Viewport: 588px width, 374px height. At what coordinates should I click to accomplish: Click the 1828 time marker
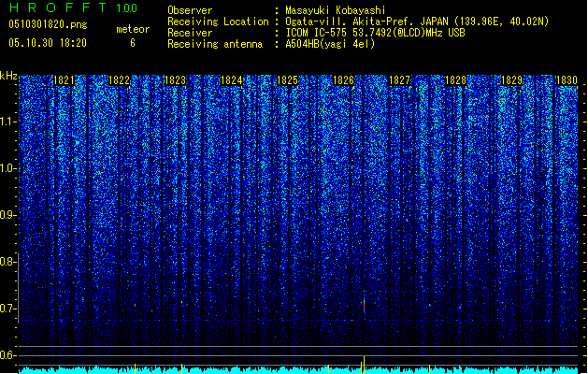[x=455, y=80]
